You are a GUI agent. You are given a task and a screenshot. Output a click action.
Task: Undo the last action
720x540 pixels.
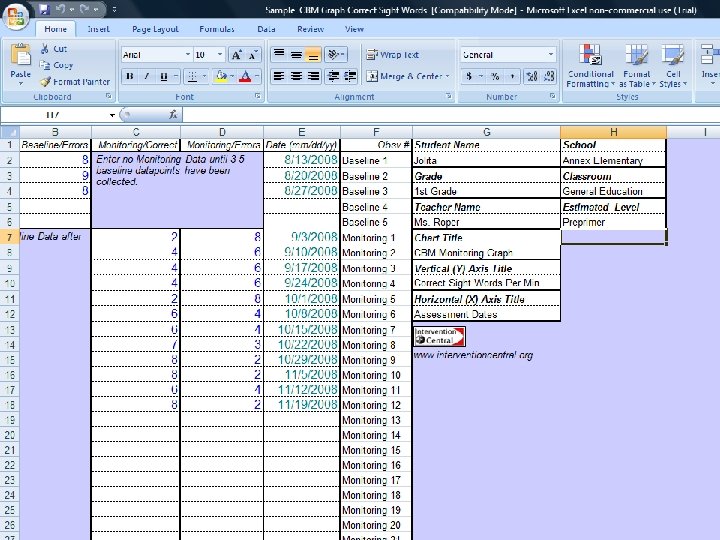(61, 9)
